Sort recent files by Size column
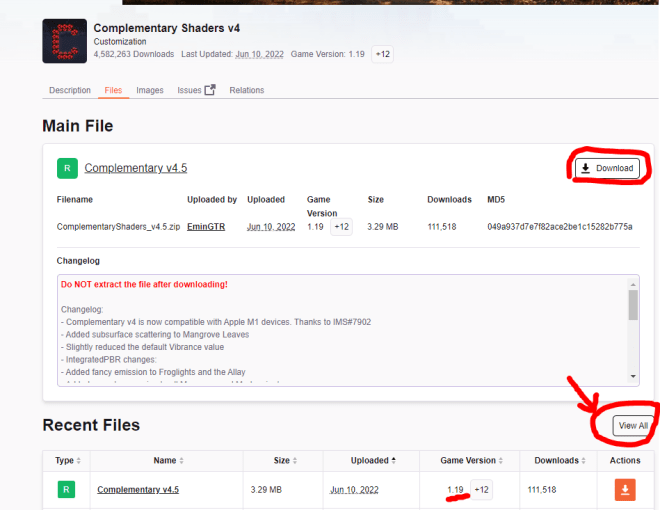 coord(285,460)
